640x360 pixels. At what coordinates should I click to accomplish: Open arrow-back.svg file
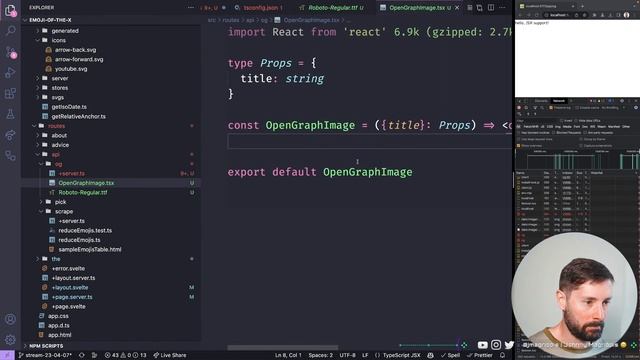(76, 50)
